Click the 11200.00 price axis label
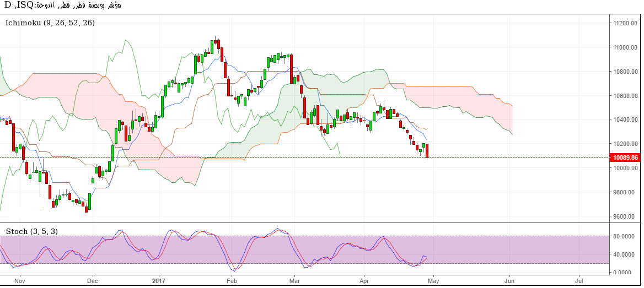The width and height of the screenshot is (644, 288). coord(624,23)
